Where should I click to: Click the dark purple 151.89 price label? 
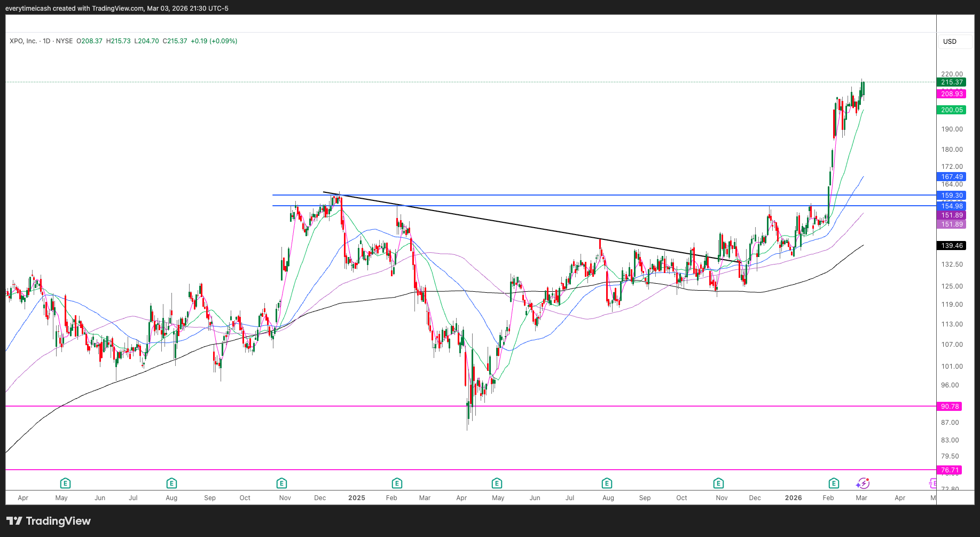952,215
